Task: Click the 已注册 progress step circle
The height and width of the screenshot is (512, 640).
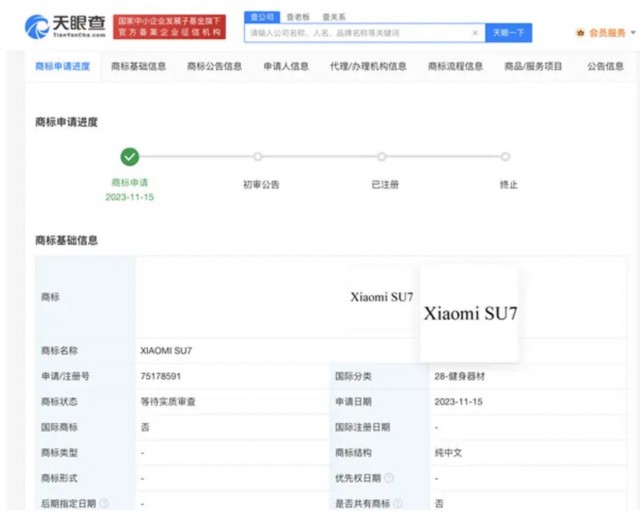Action: pyautogui.click(x=382, y=157)
